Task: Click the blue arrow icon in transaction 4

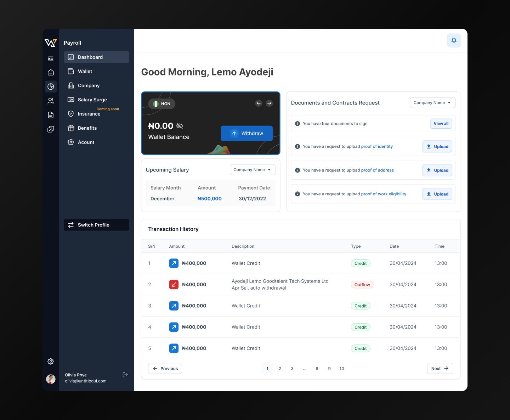Action: (174, 327)
